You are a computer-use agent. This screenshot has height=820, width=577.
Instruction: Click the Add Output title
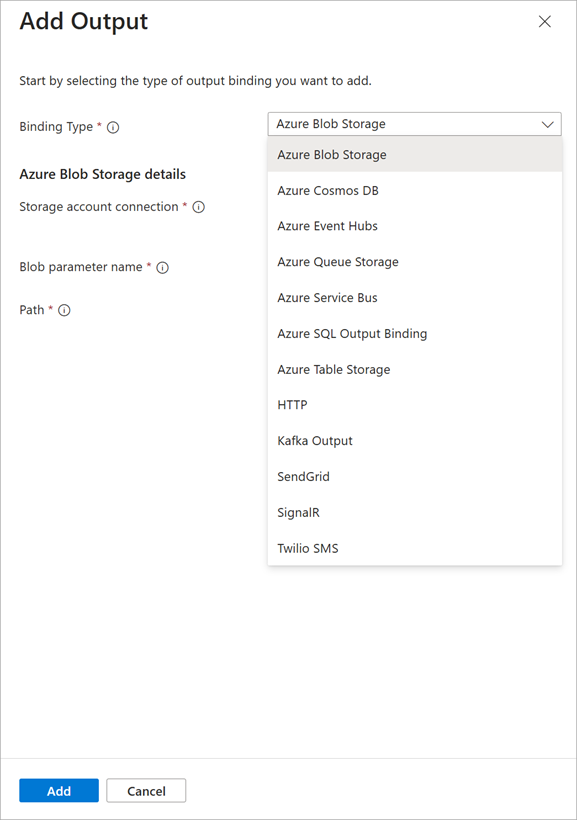[84, 21]
